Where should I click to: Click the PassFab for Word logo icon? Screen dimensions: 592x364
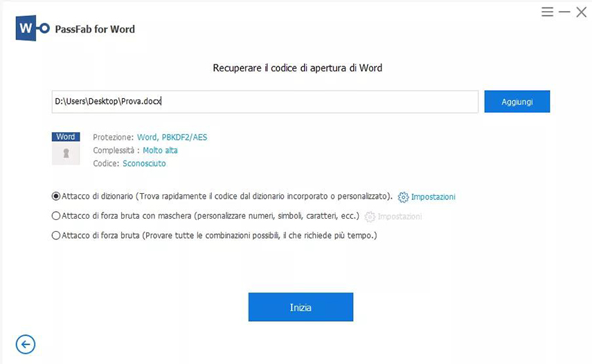(x=33, y=28)
